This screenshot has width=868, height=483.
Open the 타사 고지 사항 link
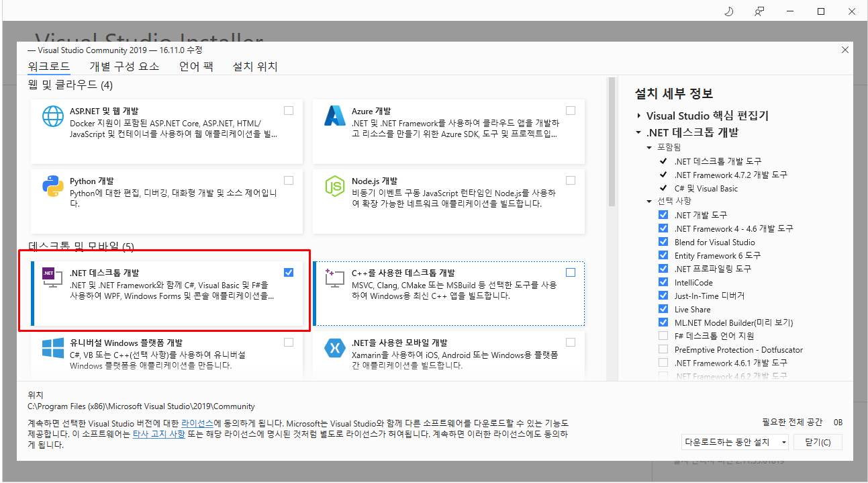point(158,435)
